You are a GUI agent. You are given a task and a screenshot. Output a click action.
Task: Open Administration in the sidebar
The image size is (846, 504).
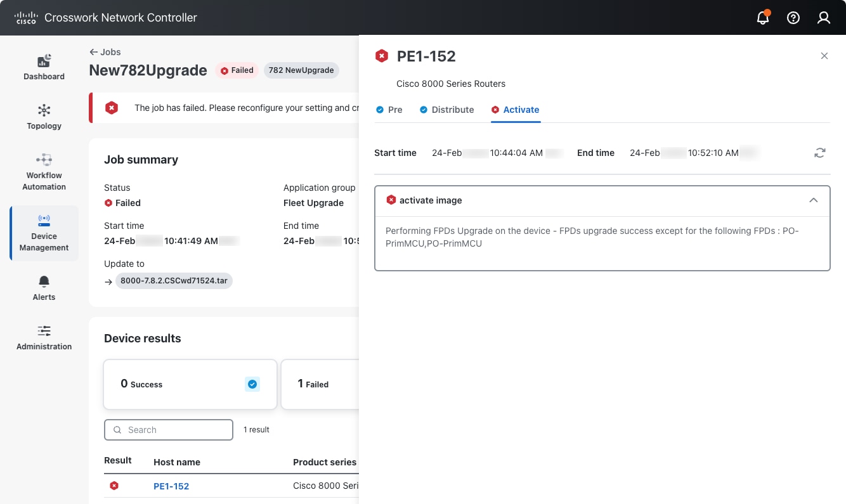(44, 339)
